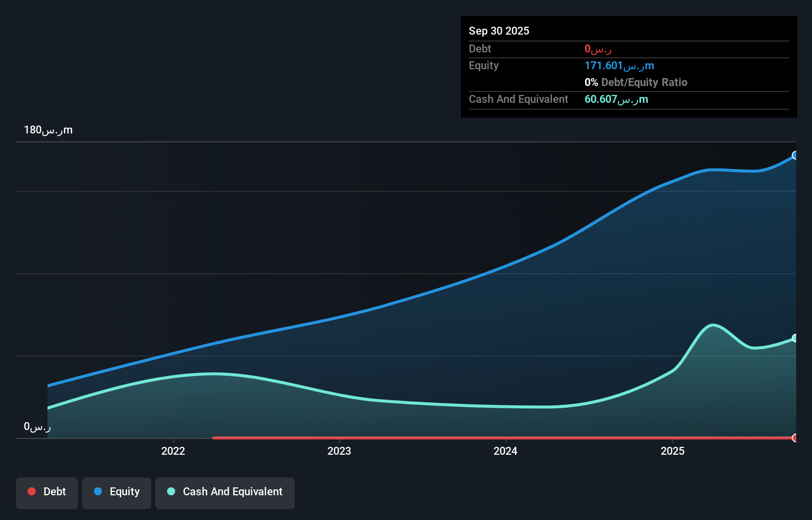This screenshot has width=812, height=520.
Task: Select the Cash endpoint marker on the teal line
Action: coord(795,338)
